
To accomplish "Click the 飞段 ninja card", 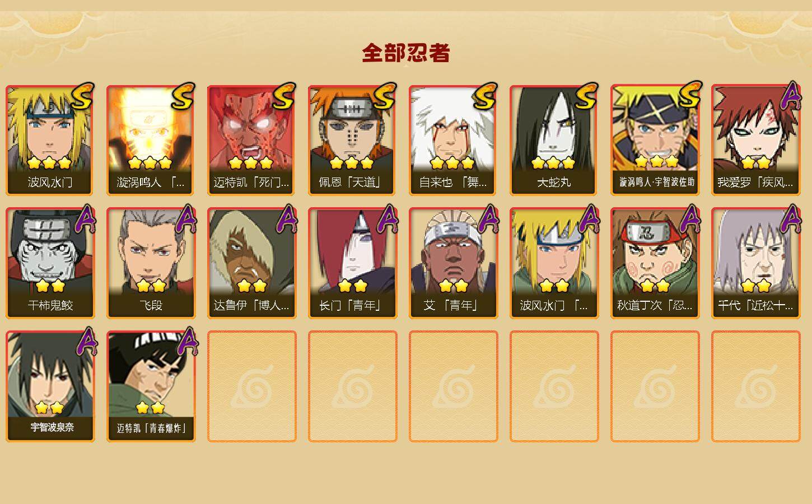I will [x=151, y=263].
